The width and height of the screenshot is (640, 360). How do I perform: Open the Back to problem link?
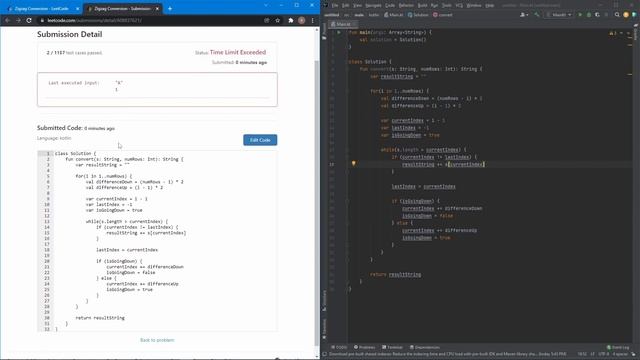(x=157, y=340)
